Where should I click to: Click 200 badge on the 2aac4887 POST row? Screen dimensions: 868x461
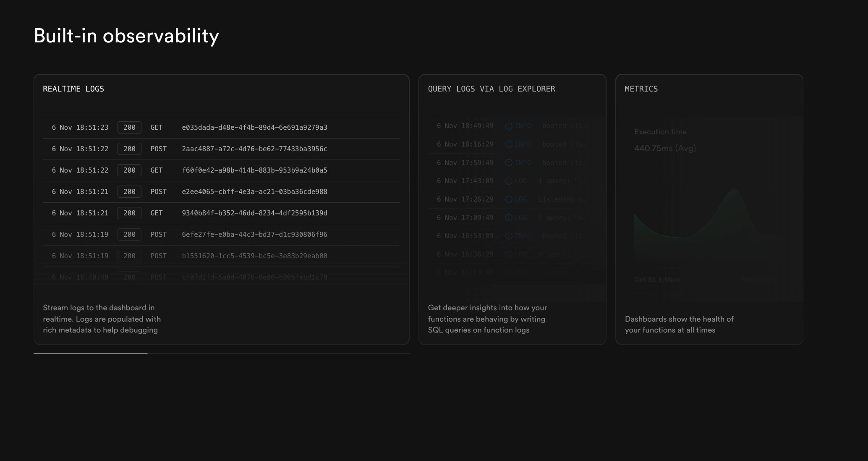click(x=129, y=149)
